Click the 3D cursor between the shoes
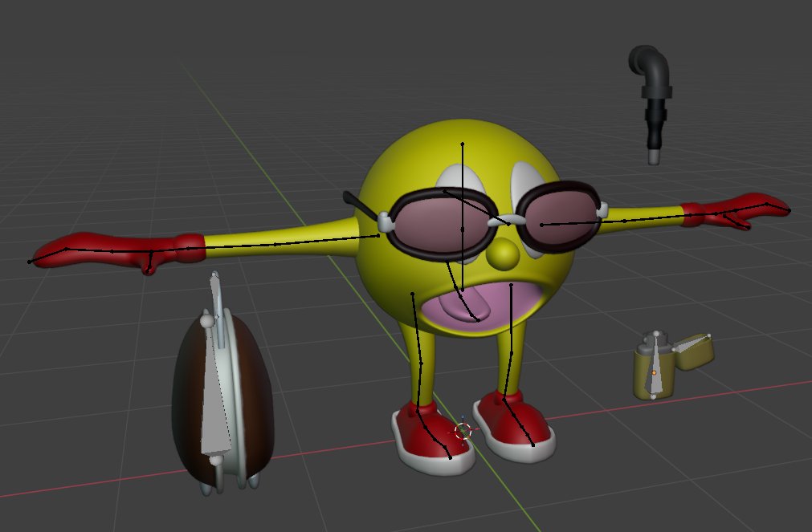Viewport: 812px width, 532px height. point(463,430)
